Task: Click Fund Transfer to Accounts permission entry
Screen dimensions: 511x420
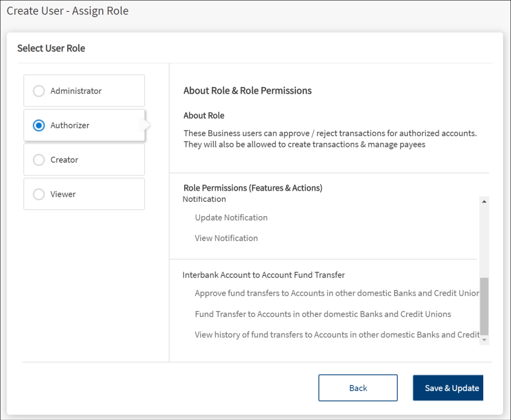Action: (323, 314)
